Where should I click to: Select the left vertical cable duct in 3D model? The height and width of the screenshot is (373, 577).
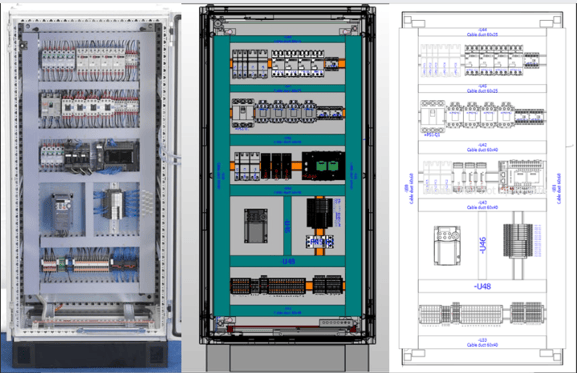click(222, 176)
